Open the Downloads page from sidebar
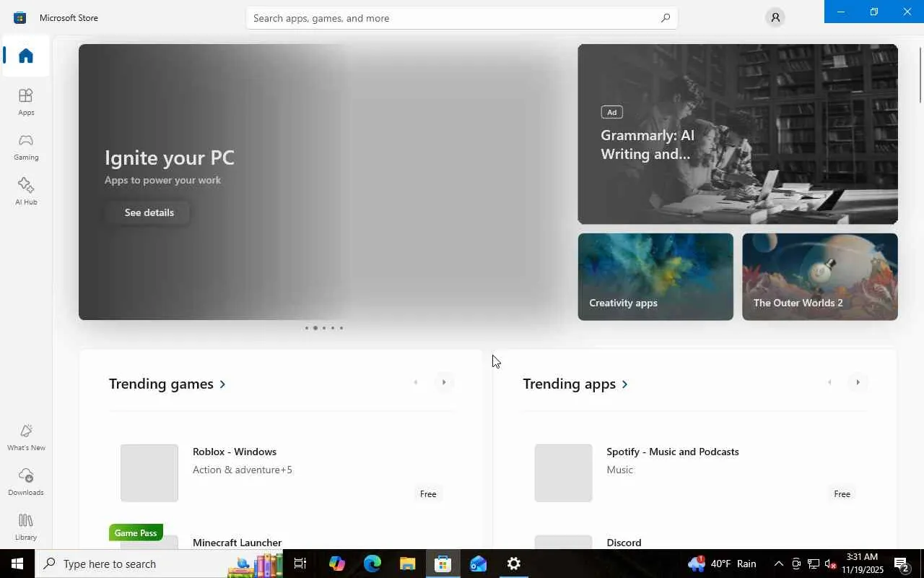The width and height of the screenshot is (924, 578). tap(26, 482)
